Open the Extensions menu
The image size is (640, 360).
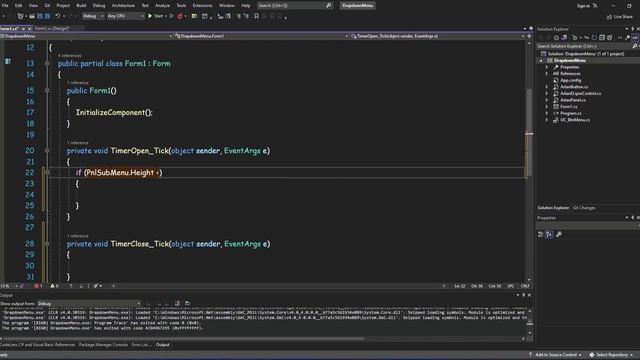[x=202, y=5]
